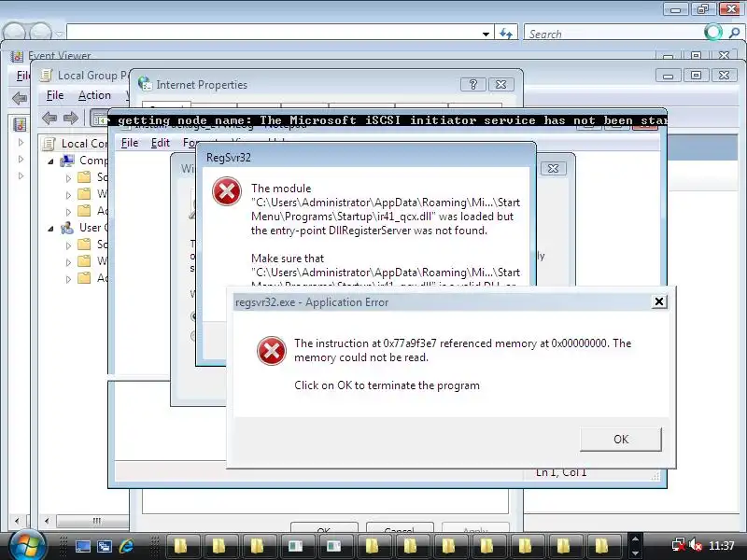Click the 'W' folder icon under User Configuration
Screen dimensions: 747x560
[84, 261]
